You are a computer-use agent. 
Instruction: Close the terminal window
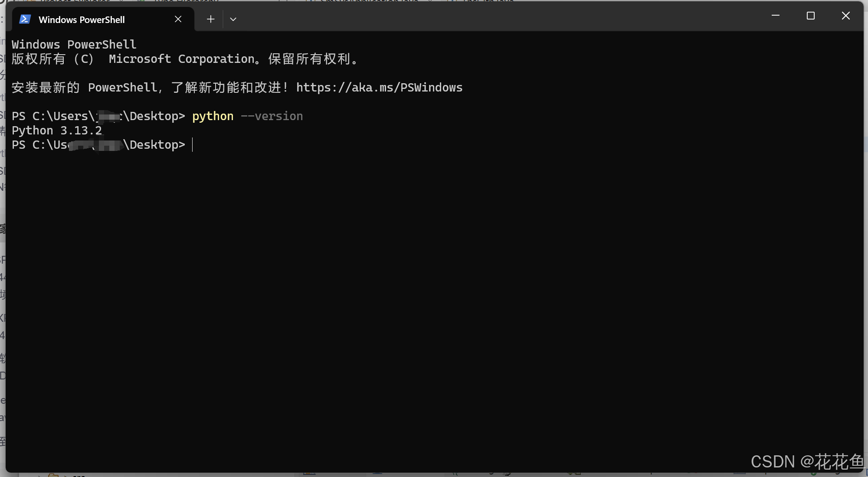pos(845,16)
